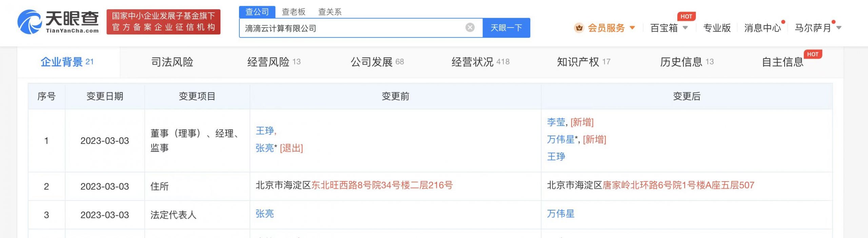Expand the 会员服务 dropdown arrow
Image resolution: width=868 pixels, height=238 pixels.
[632, 28]
